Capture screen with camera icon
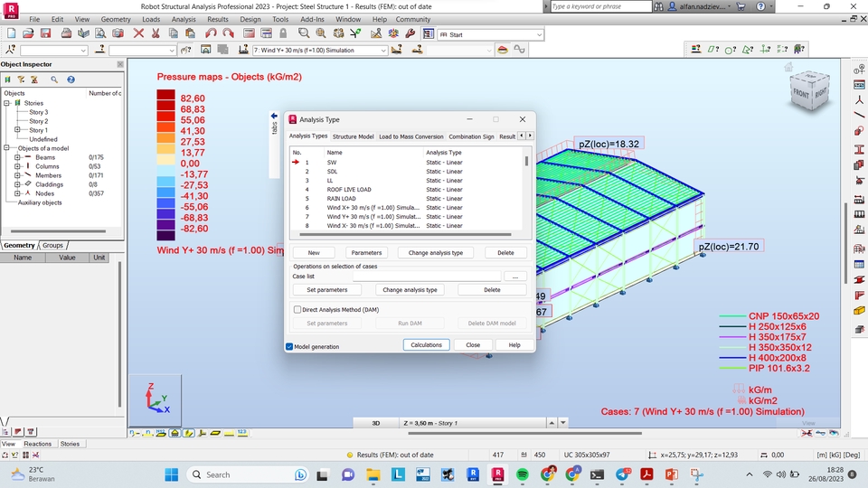Image resolution: width=868 pixels, height=488 pixels. coord(118,33)
